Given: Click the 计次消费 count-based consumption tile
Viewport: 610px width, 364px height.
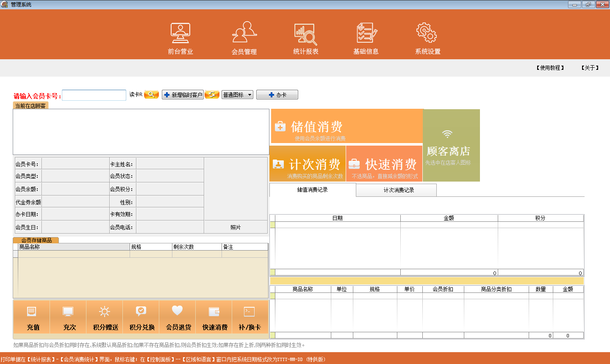Looking at the screenshot, I should point(308,163).
